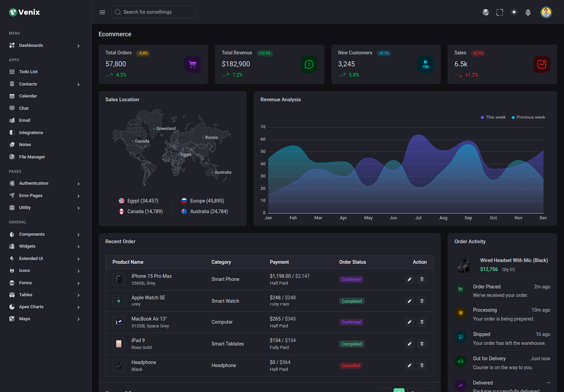Open Todo List from sidebar

28,72
